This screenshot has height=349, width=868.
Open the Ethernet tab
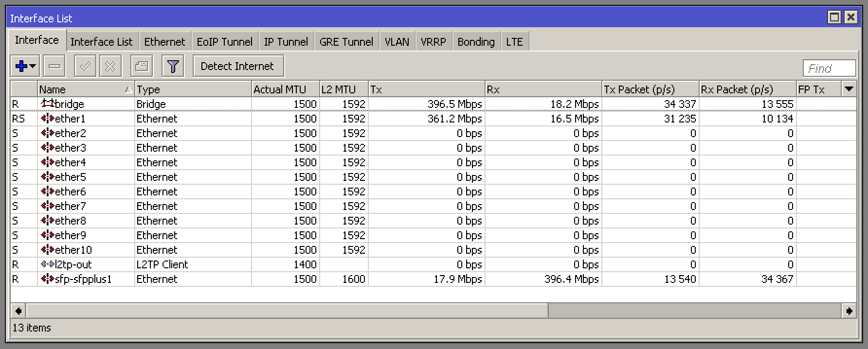tap(164, 42)
